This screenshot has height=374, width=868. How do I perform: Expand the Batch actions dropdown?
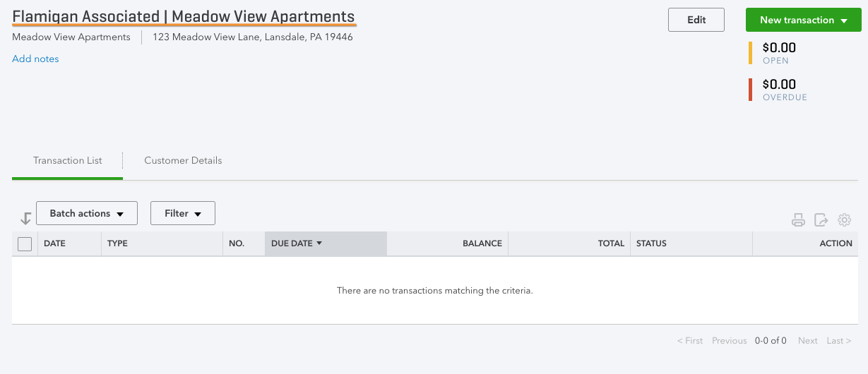(x=87, y=213)
